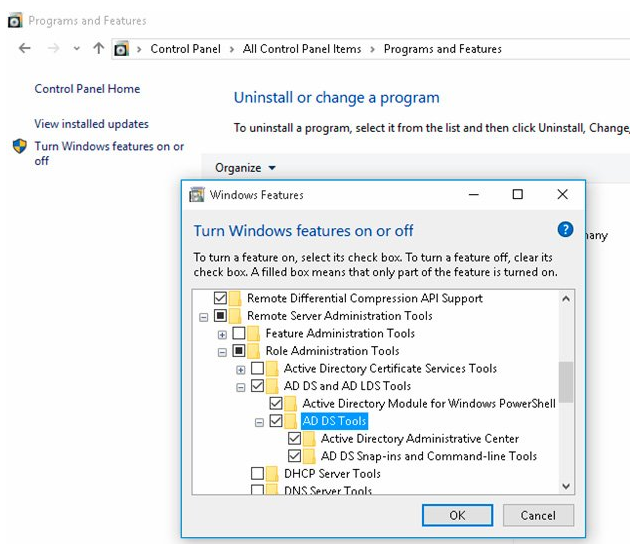Click folder icon of Active Directory Administrative Center
631x547 pixels.
(x=309, y=439)
